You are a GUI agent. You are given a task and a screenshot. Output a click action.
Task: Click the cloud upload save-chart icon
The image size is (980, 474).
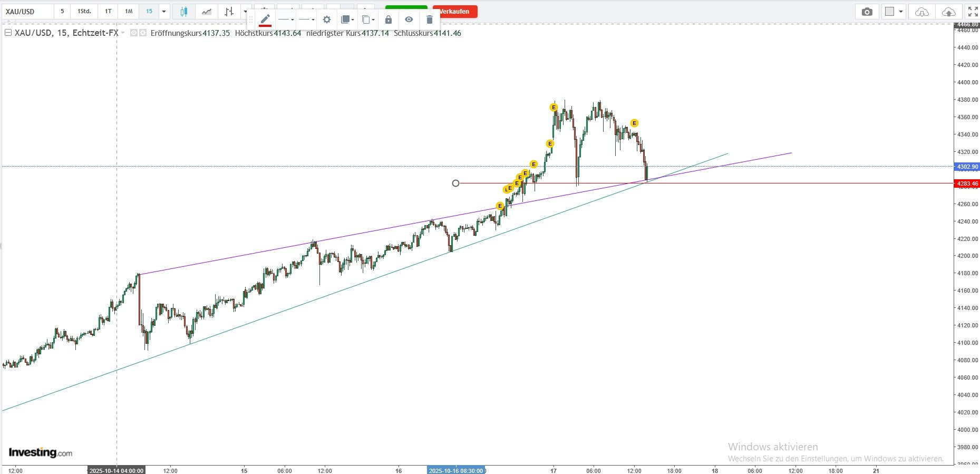948,12
